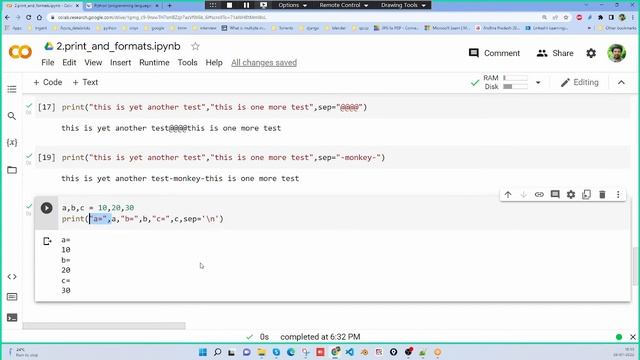640x360 pixels.
Task: Open the View menu
Action: click(x=93, y=62)
